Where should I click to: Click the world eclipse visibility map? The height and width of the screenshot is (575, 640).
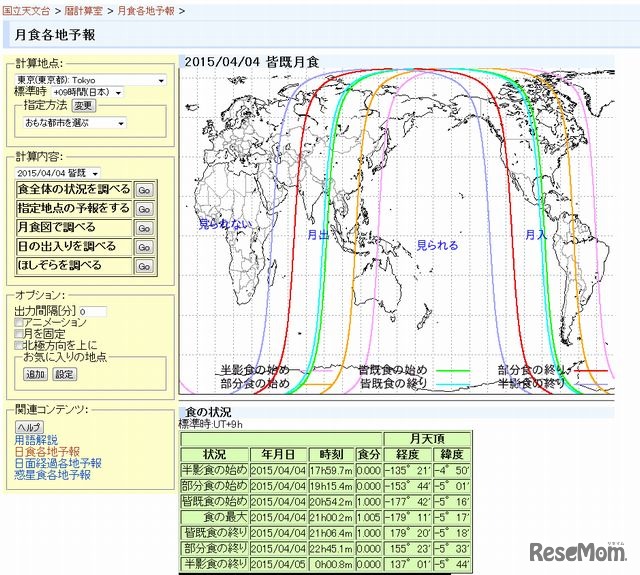click(397, 231)
